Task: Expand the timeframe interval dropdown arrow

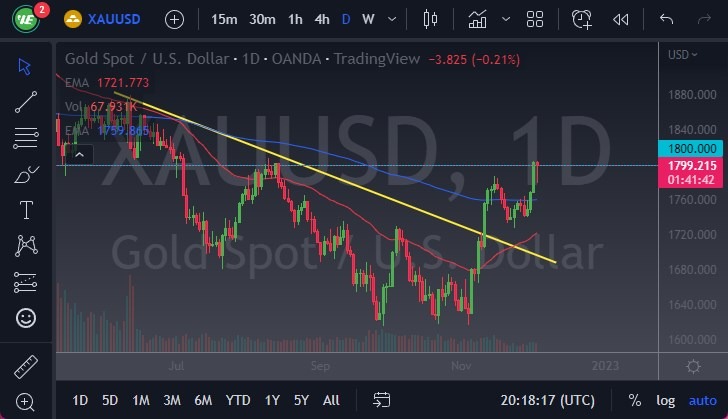Action: (392, 19)
